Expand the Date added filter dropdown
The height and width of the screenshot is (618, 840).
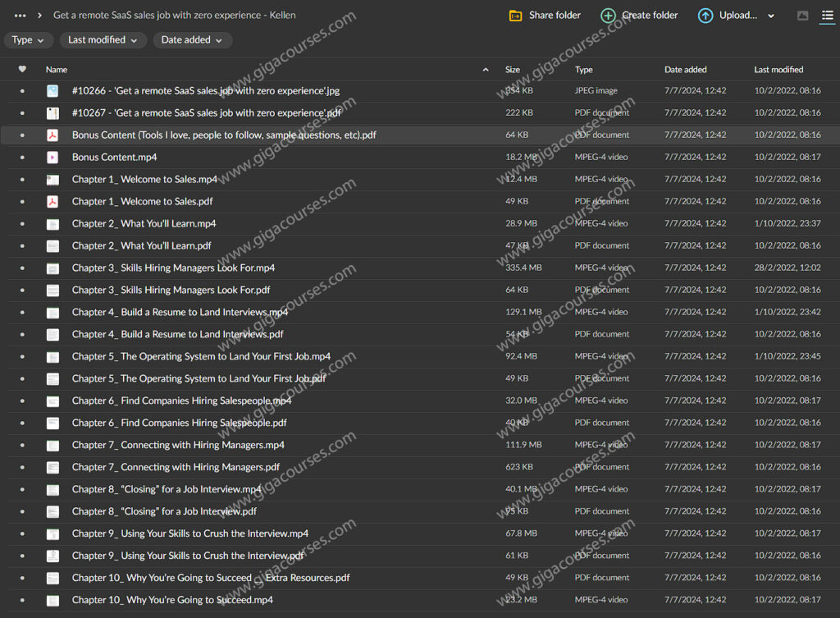(192, 40)
